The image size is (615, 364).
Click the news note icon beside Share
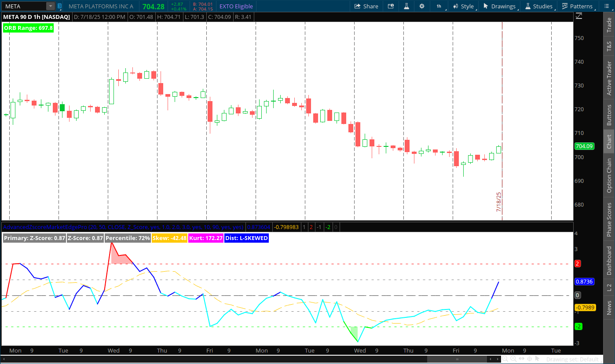click(x=391, y=6)
